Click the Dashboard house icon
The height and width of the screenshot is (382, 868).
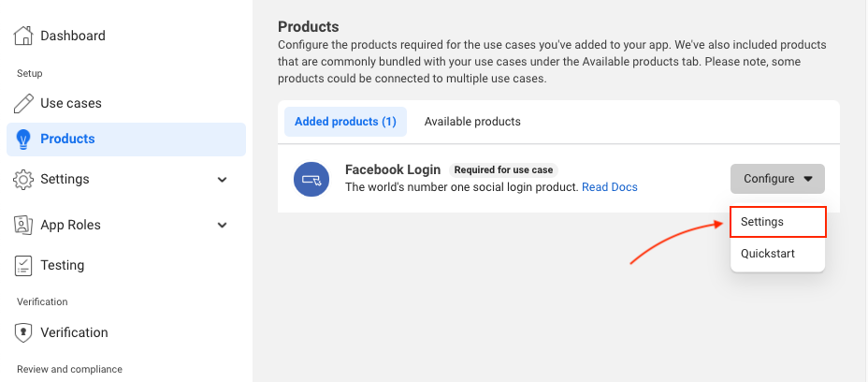click(23, 36)
